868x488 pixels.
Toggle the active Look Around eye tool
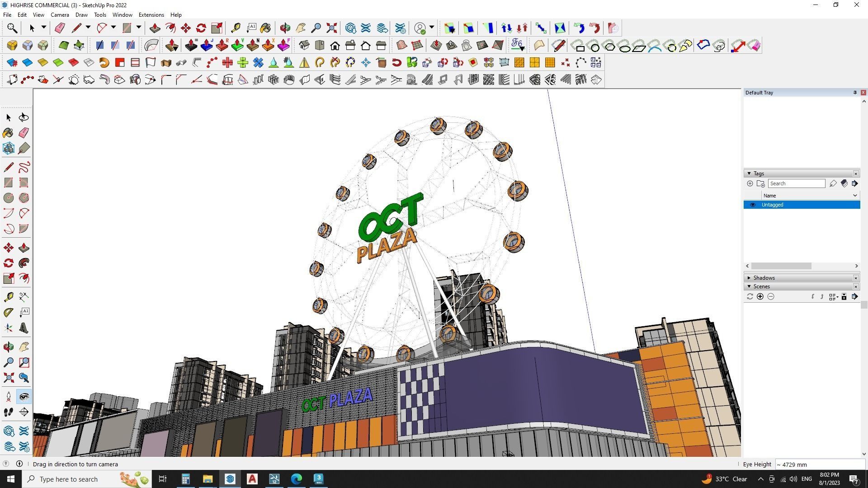(x=24, y=397)
